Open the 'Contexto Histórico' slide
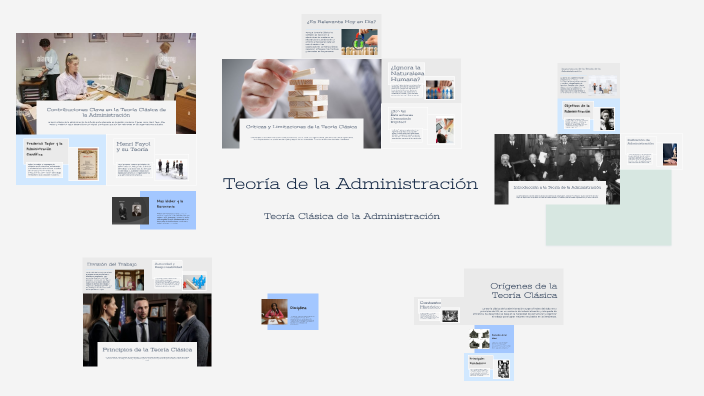The image size is (704, 396). point(439,311)
